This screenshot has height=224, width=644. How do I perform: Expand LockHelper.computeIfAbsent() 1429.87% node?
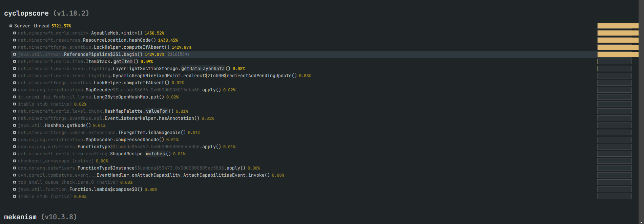click(x=15, y=47)
